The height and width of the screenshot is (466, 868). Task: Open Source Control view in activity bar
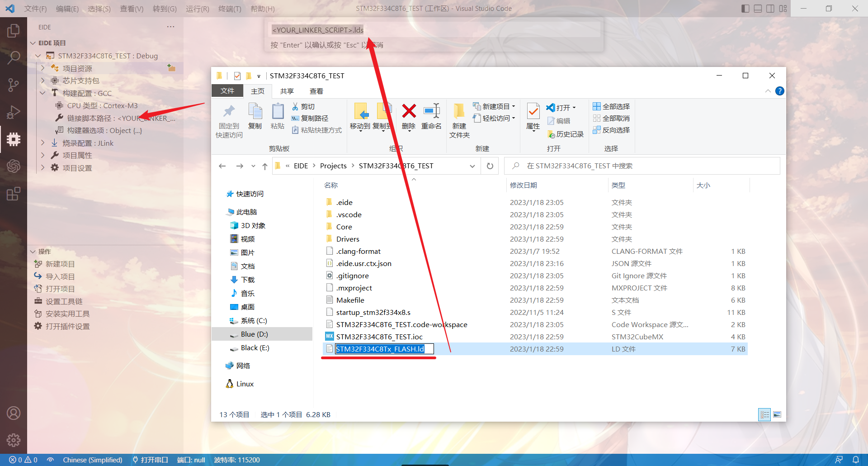(x=14, y=85)
